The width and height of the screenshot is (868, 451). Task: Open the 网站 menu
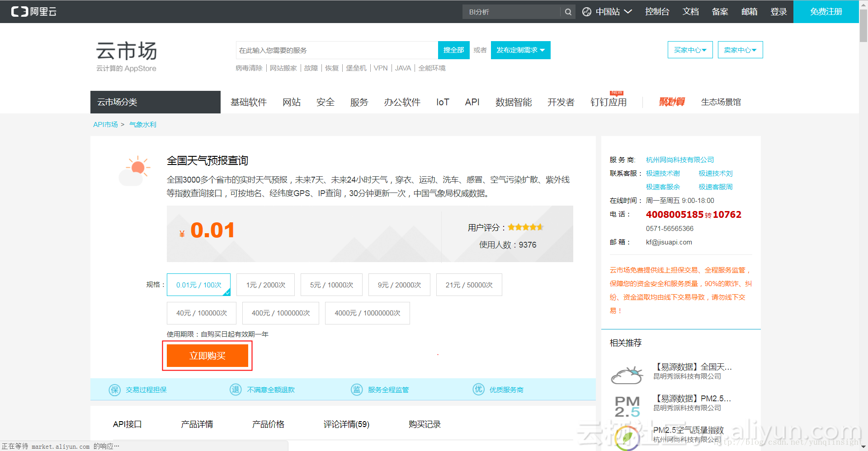292,102
